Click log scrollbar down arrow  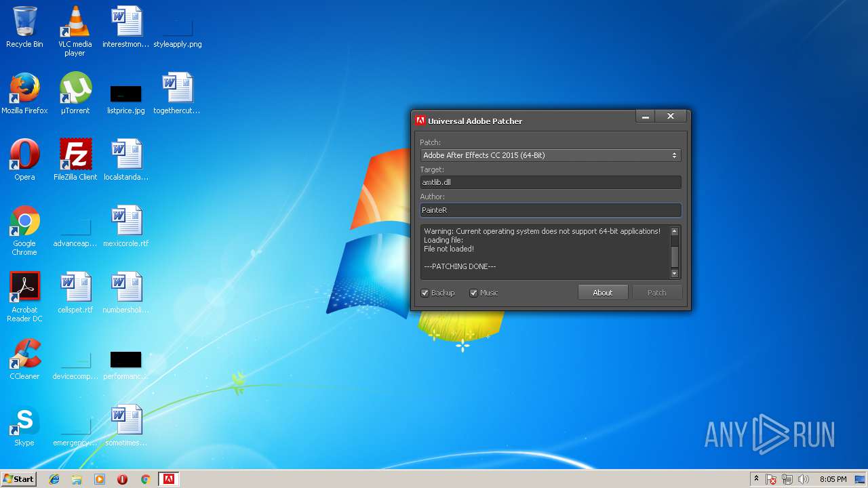(x=674, y=273)
